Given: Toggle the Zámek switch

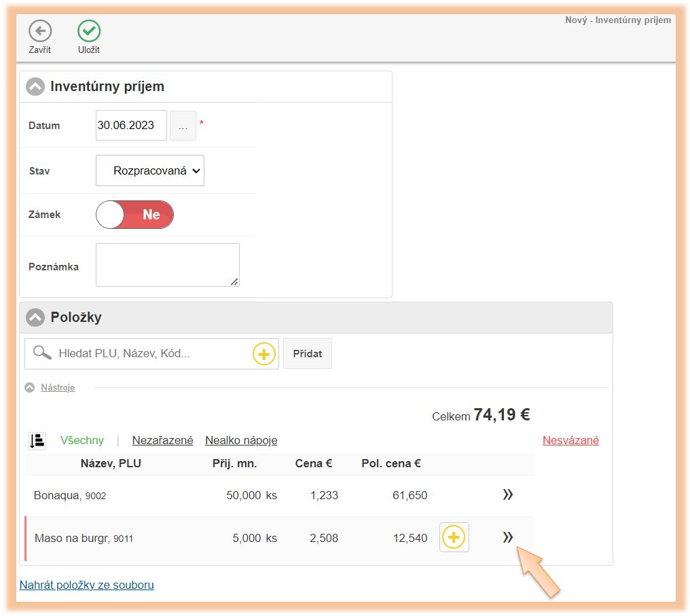Looking at the screenshot, I should (x=135, y=215).
